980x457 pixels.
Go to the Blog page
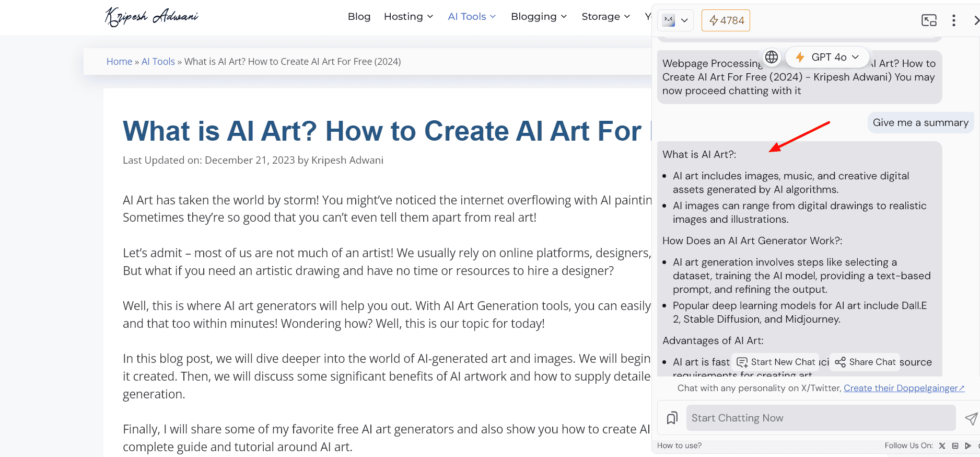click(359, 17)
